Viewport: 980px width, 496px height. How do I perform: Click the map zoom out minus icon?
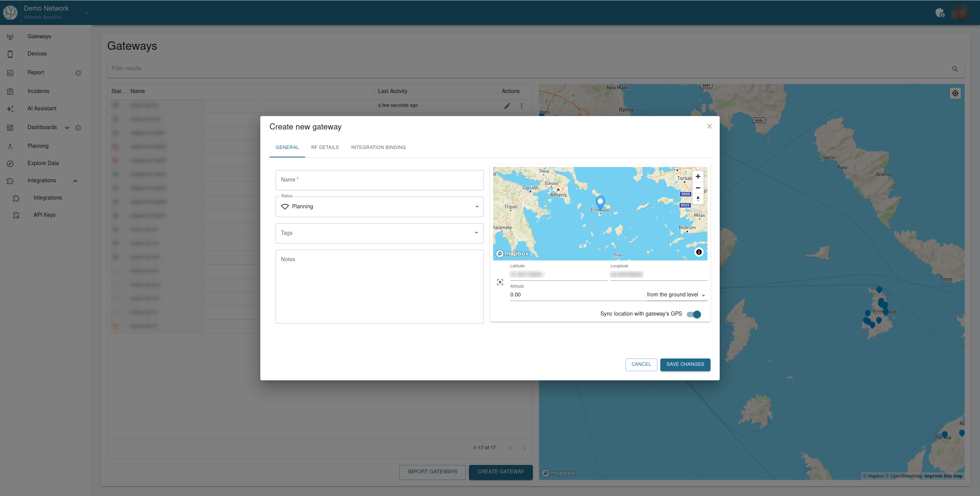click(698, 188)
